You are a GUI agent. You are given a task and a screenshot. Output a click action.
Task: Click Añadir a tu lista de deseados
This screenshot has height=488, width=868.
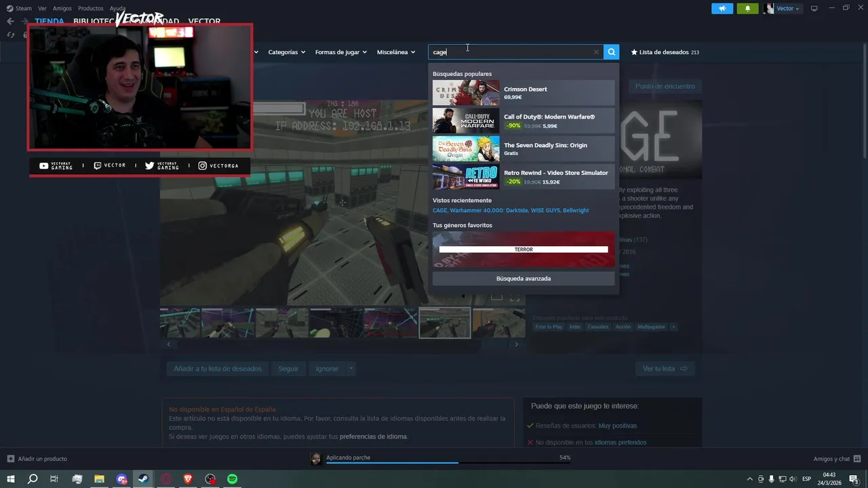[x=217, y=369]
